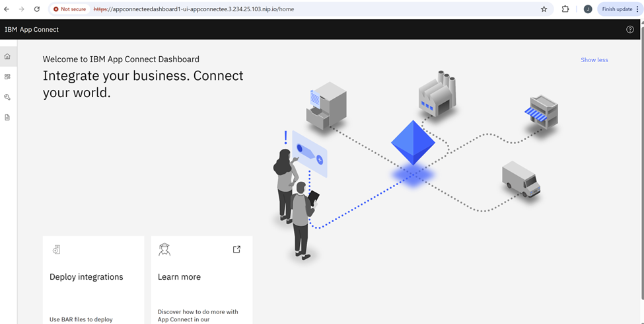Select the Home icon in sidebar
Viewport: 644px width, 324px height.
tap(7, 56)
